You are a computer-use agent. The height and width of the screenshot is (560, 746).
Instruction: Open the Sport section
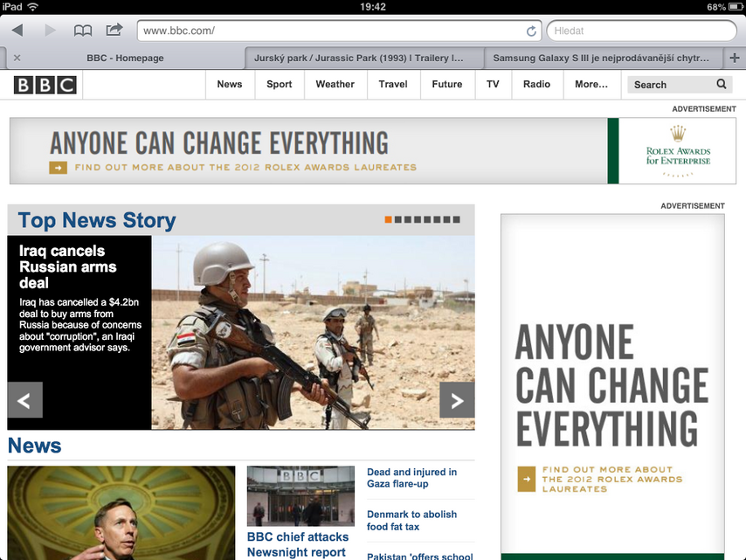[280, 85]
